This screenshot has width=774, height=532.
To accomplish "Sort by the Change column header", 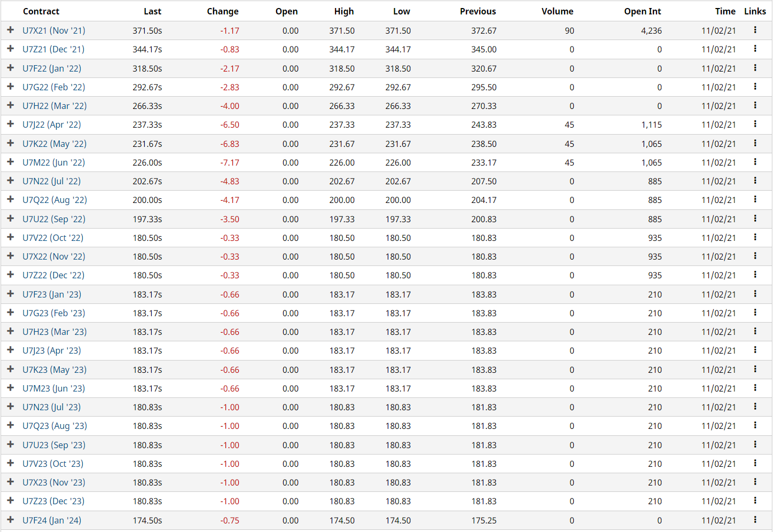I will pyautogui.click(x=222, y=11).
